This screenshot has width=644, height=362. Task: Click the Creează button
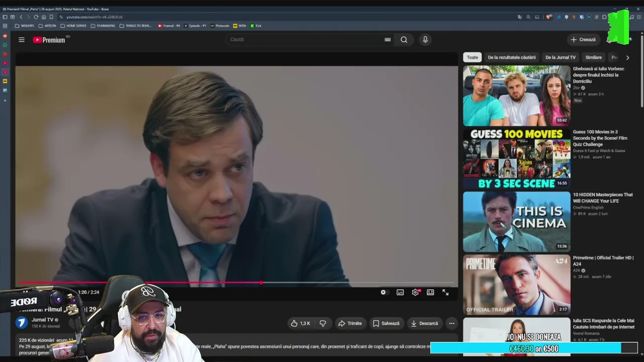(x=583, y=40)
